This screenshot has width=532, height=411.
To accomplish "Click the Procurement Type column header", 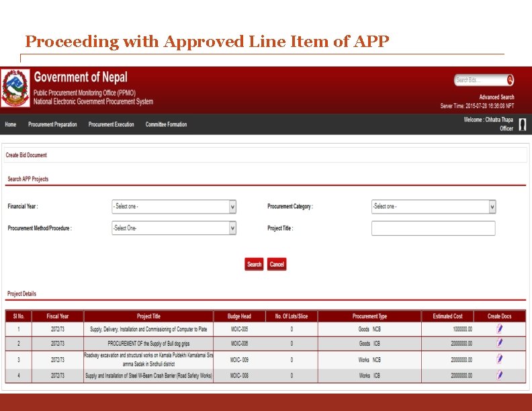I will [369, 316].
